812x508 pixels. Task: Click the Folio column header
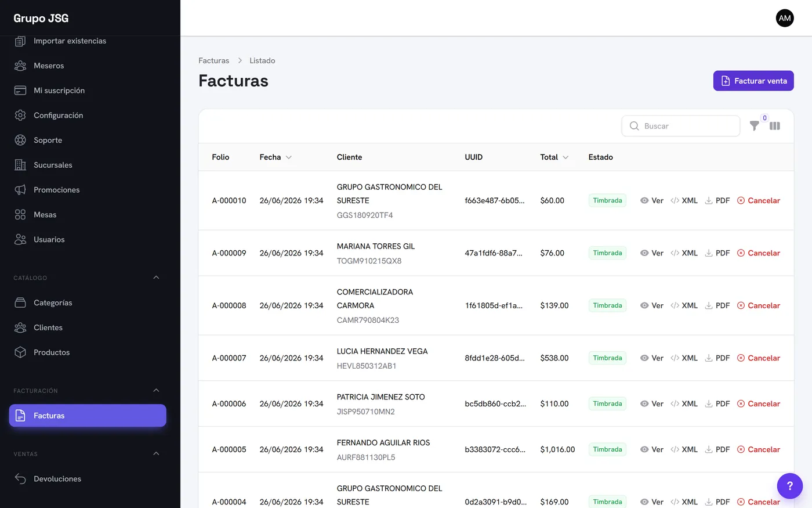(220, 157)
